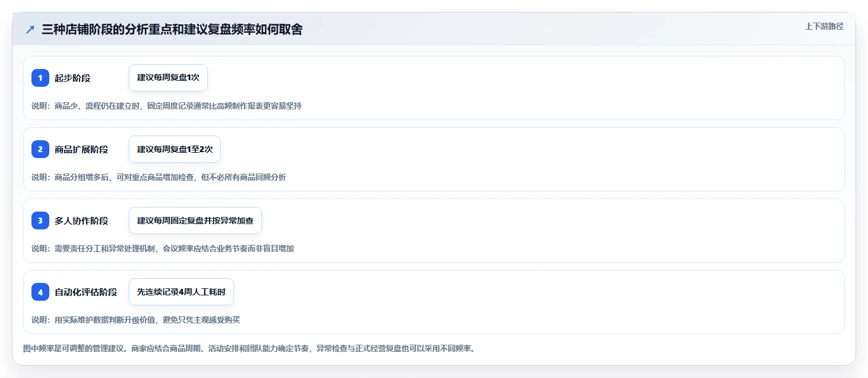
Task: Click the 上下游路径 label
Action: click(x=824, y=26)
